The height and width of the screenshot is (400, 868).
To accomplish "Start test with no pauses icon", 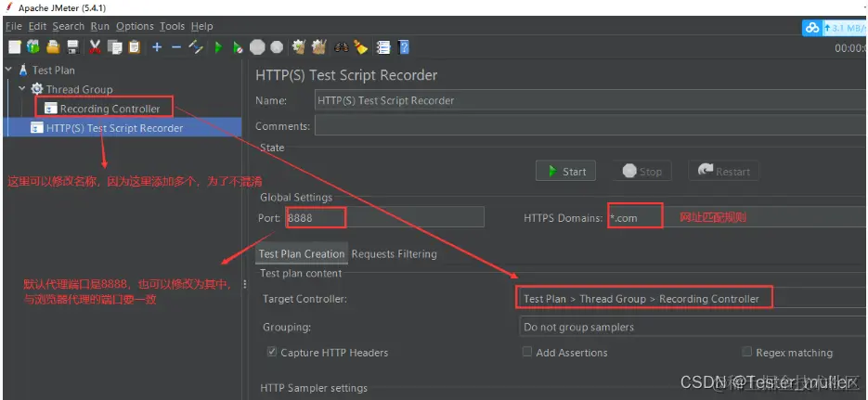I will click(x=238, y=47).
